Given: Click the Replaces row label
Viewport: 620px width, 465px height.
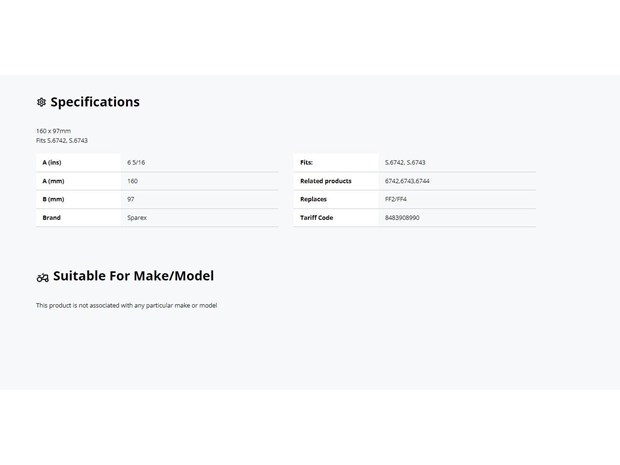Looking at the screenshot, I should (314, 199).
